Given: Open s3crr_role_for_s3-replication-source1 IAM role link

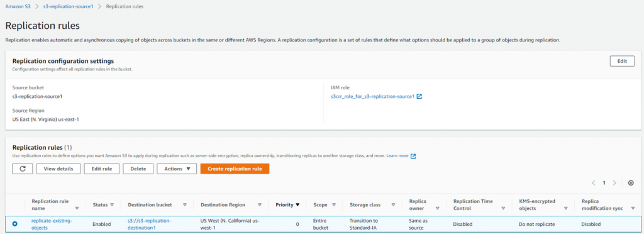Looking at the screenshot, I should [372, 96].
